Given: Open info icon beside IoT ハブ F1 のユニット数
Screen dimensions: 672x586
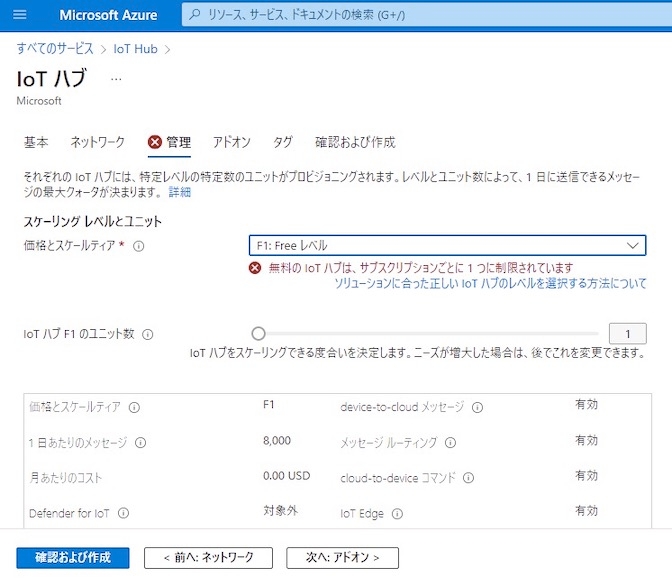Looking at the screenshot, I should (x=147, y=334).
